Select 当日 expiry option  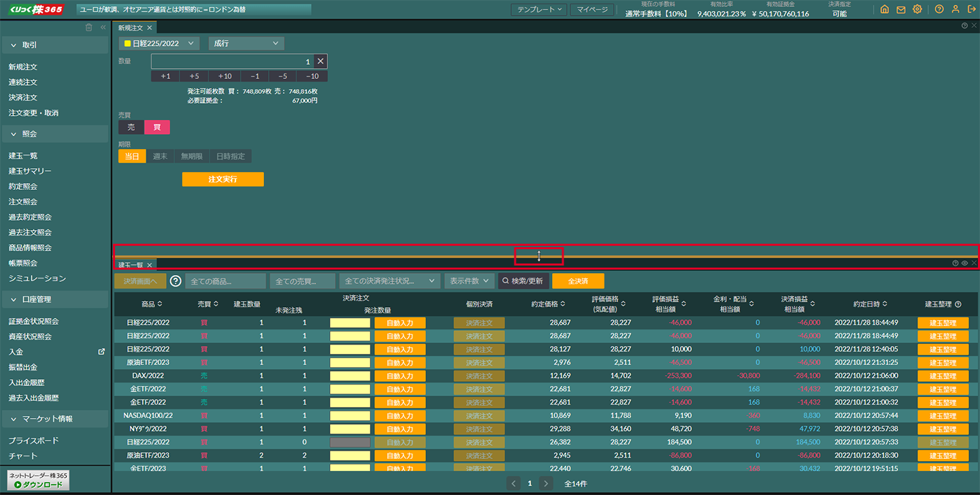coord(132,157)
